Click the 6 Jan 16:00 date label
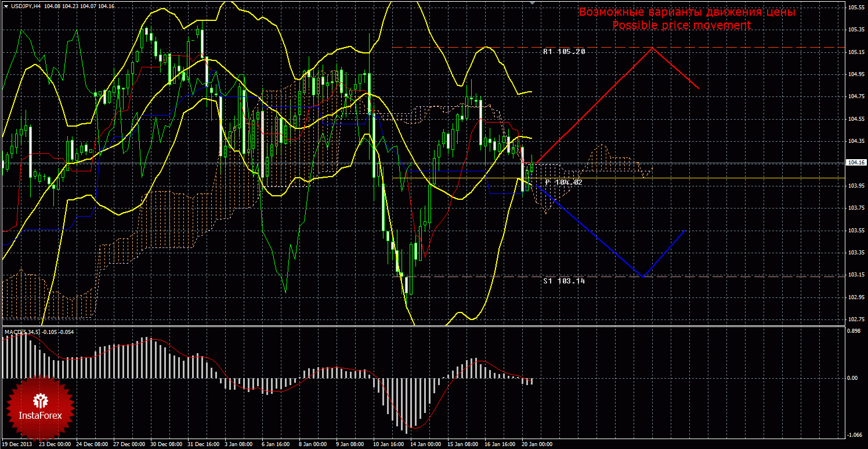Image resolution: width=868 pixels, height=449 pixels. tap(276, 444)
